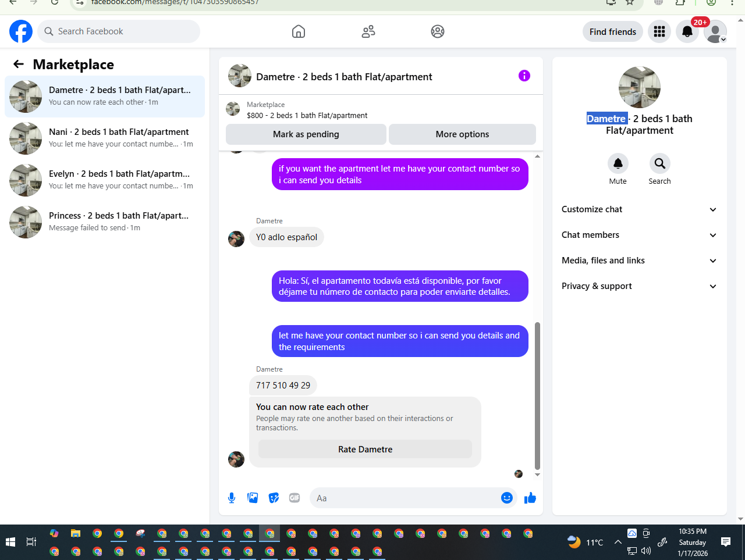
Task: Click the attach photo icon
Action: point(253,498)
